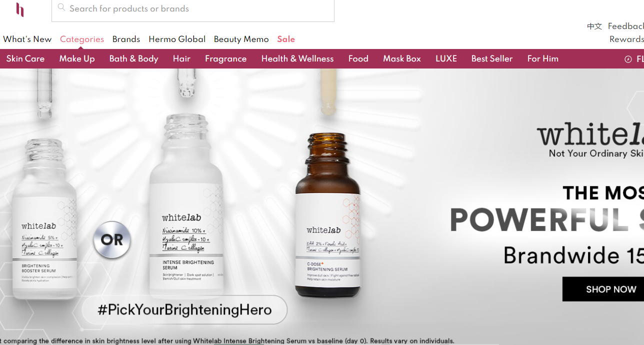644x345 pixels.
Task: Click the #PickYourBrighteningHero pill
Action: [x=184, y=309]
